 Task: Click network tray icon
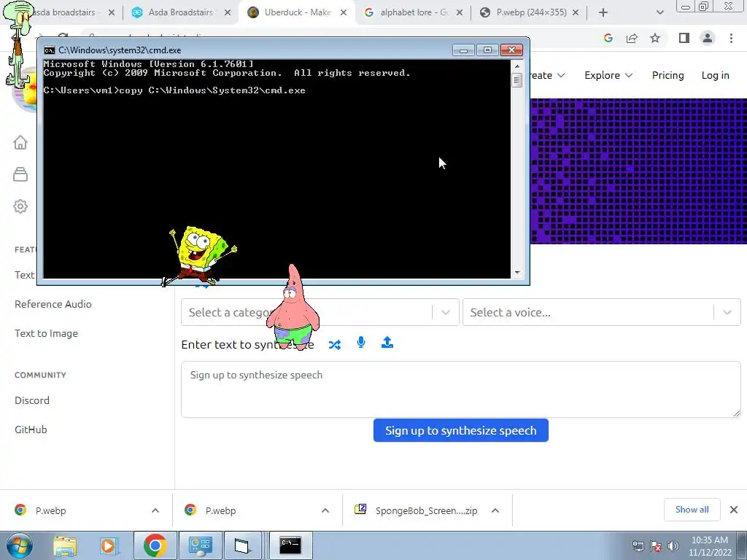pyautogui.click(x=638, y=546)
